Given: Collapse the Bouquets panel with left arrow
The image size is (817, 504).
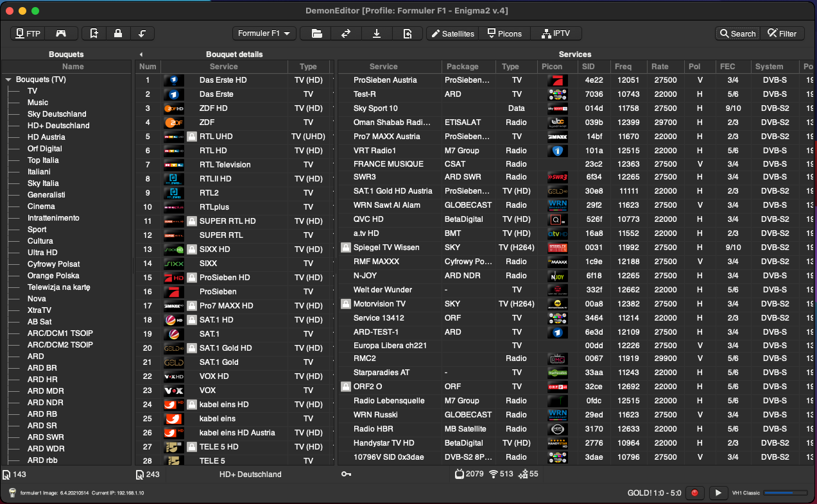Looking at the screenshot, I should coord(141,55).
